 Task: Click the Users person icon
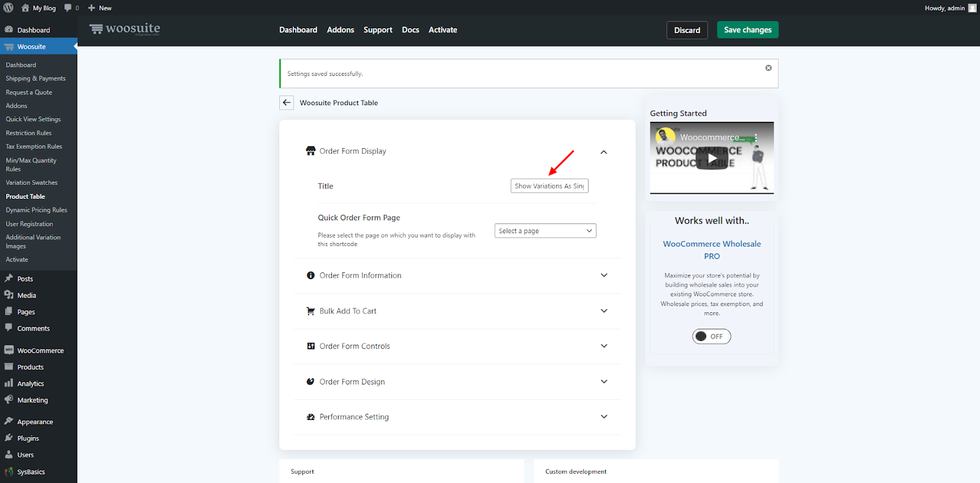(x=9, y=455)
